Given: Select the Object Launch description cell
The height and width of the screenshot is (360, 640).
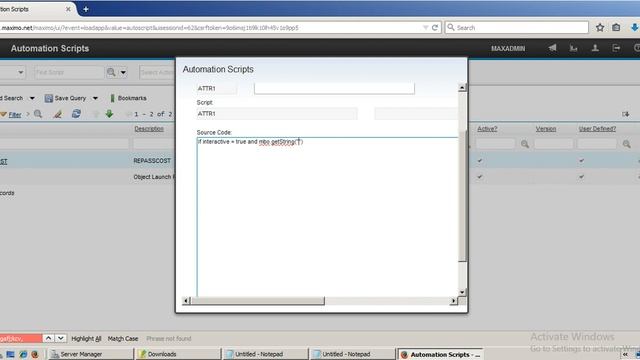Looking at the screenshot, I should (x=154, y=177).
